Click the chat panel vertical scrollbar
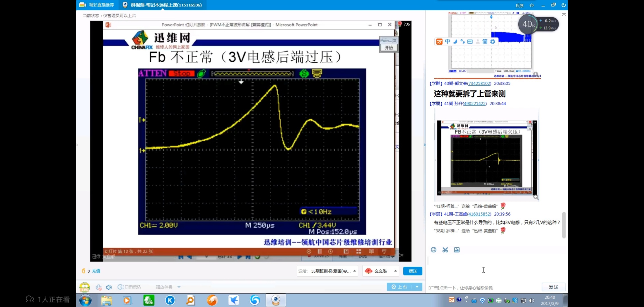This screenshot has height=307, width=644. pos(564,225)
